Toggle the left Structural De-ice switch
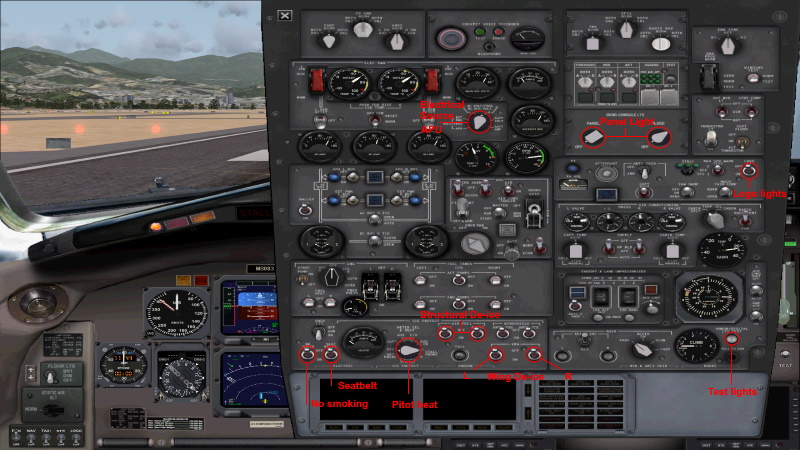 click(445, 331)
